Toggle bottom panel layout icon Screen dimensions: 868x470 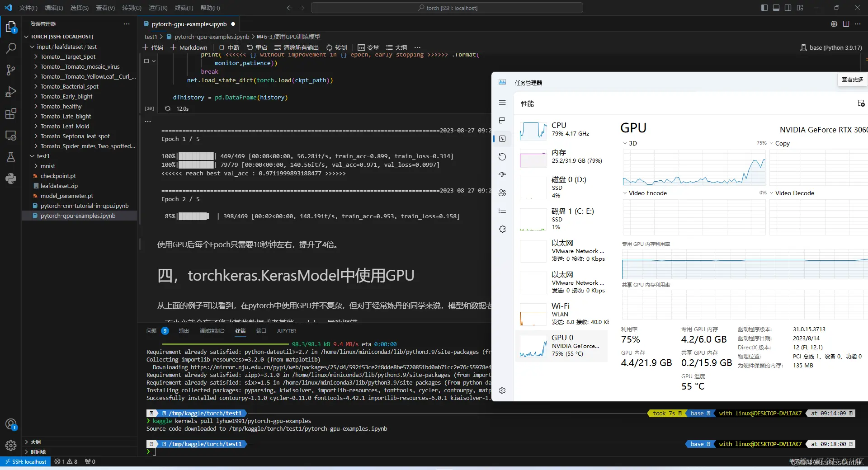pyautogui.click(x=776, y=8)
